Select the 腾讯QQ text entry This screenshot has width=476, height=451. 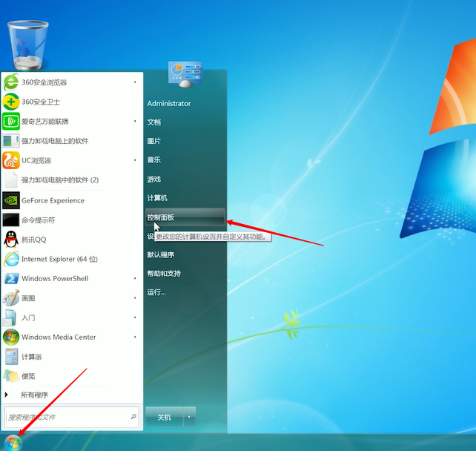click(33, 240)
